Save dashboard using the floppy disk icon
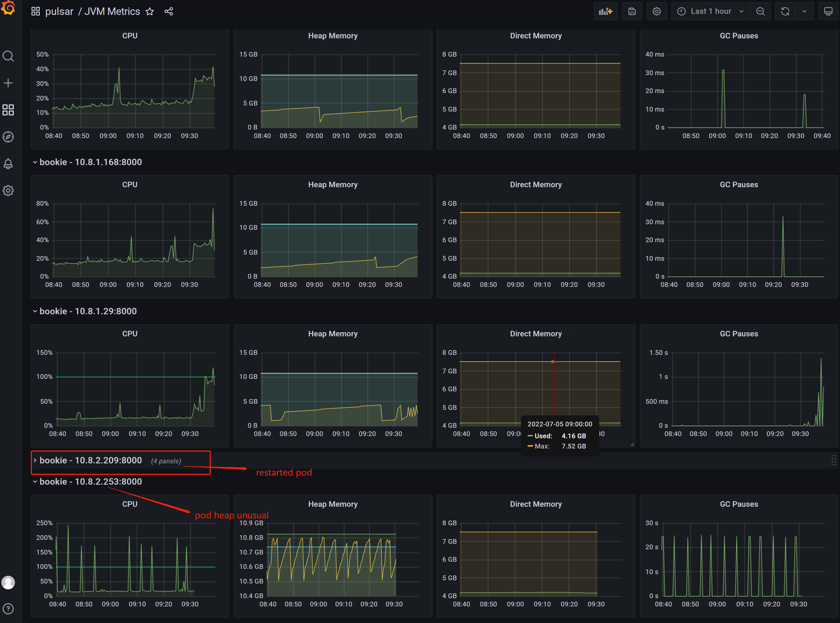840x623 pixels. (632, 11)
